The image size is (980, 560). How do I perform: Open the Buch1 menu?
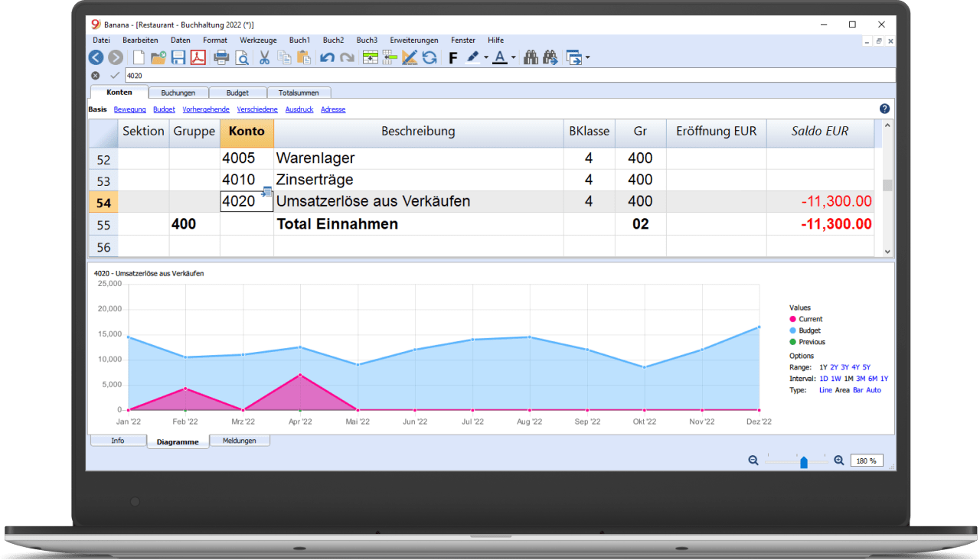tap(299, 40)
